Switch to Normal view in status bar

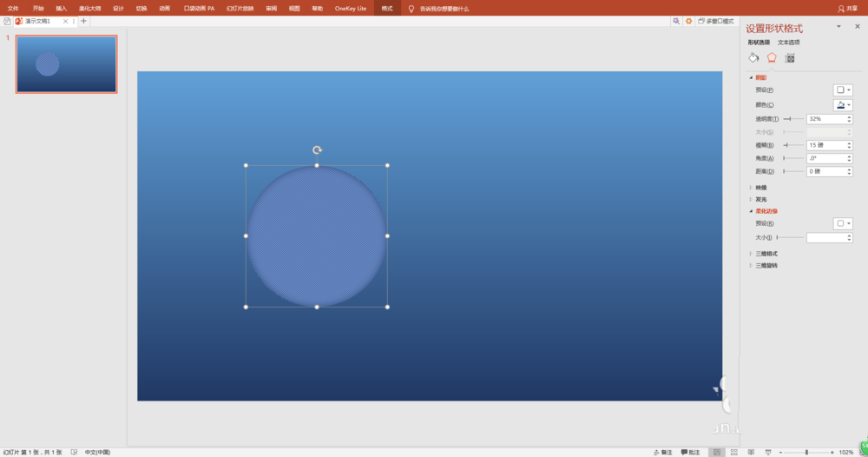(x=717, y=452)
